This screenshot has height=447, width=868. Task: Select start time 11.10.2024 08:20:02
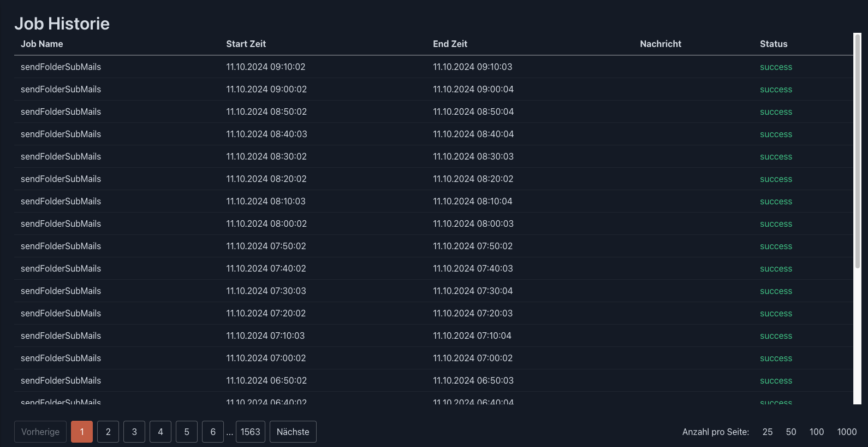tap(266, 179)
